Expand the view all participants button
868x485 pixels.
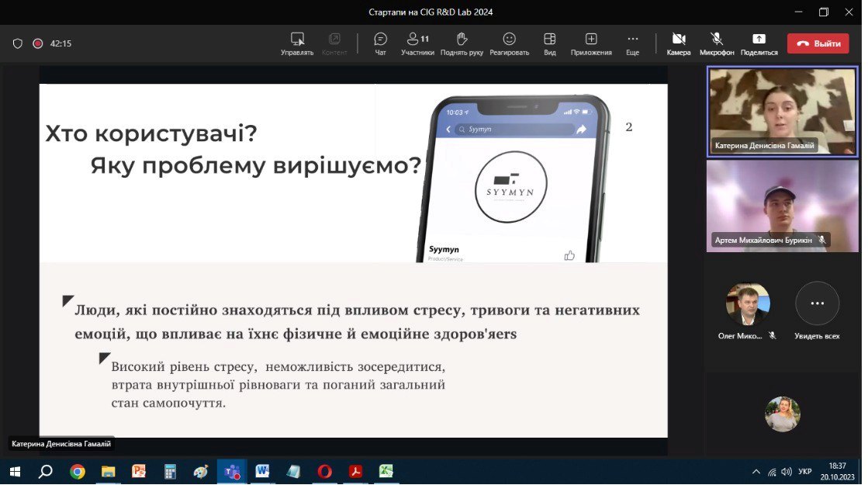click(x=817, y=304)
